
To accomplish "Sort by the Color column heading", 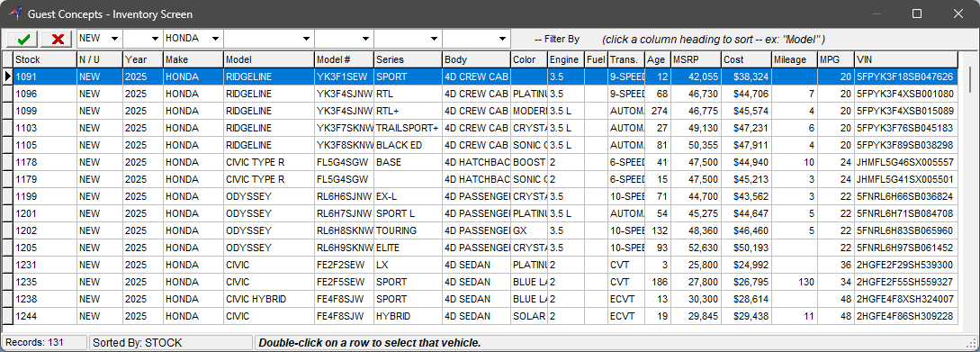I will click(529, 59).
